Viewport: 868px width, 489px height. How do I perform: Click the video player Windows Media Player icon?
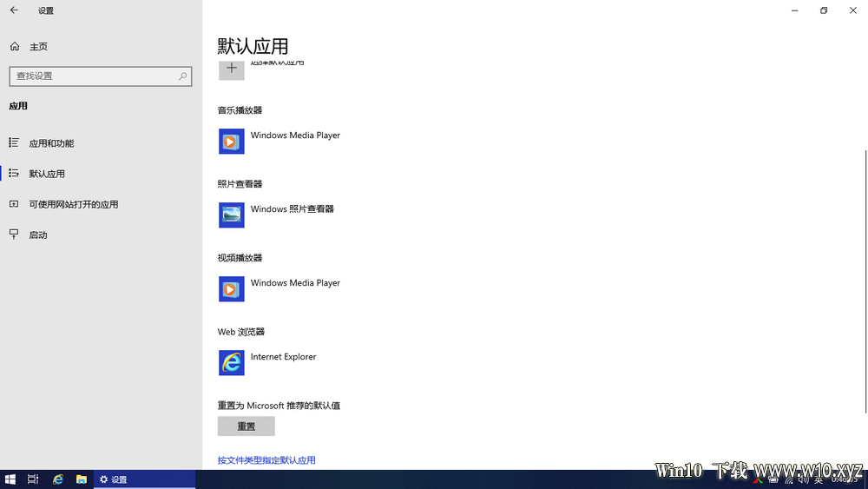click(x=232, y=289)
